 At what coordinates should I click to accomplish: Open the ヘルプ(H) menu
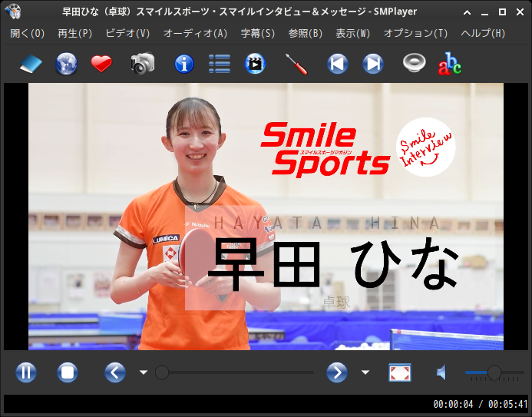[x=483, y=33]
